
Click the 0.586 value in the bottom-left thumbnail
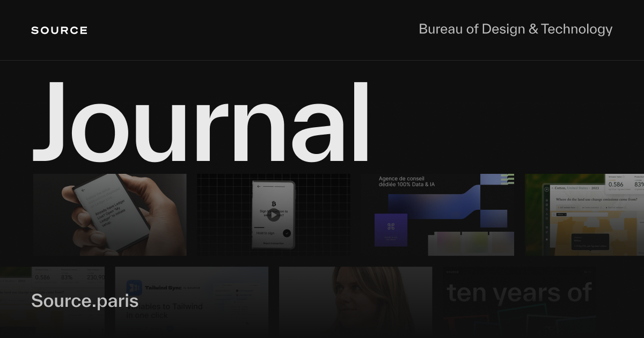[43, 277]
